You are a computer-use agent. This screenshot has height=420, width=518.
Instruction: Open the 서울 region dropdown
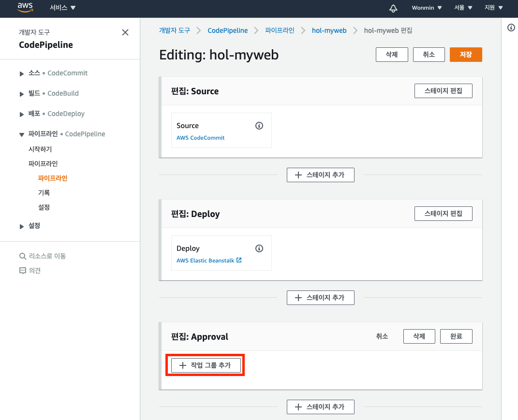pyautogui.click(x=463, y=8)
